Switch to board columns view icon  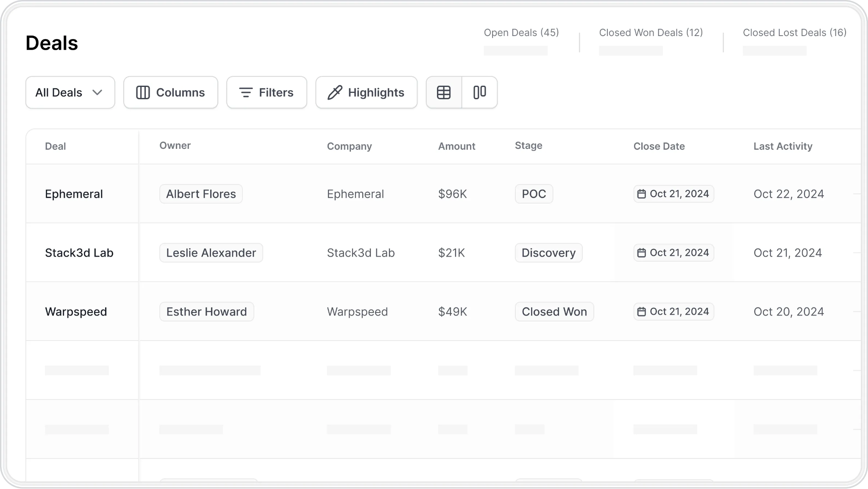pos(479,92)
